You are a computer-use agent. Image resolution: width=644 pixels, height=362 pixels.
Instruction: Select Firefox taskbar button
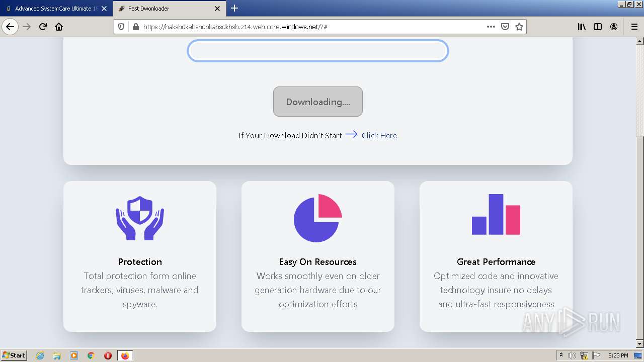(125, 355)
